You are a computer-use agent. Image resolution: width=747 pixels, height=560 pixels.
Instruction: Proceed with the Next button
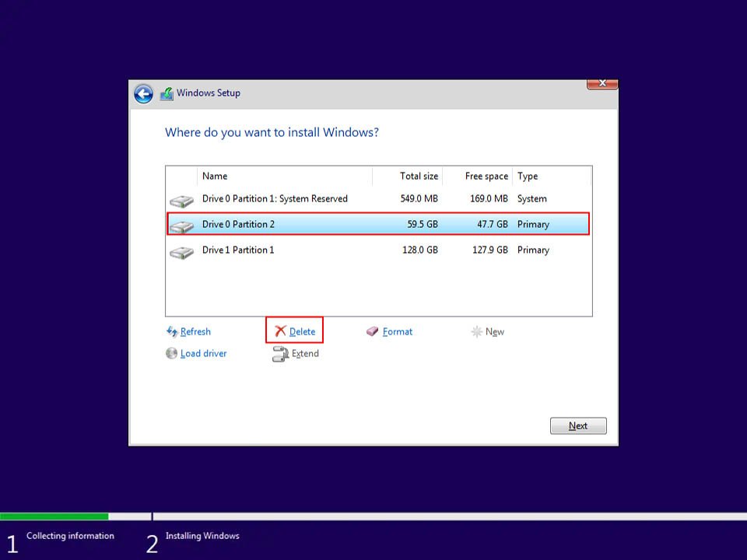click(578, 425)
